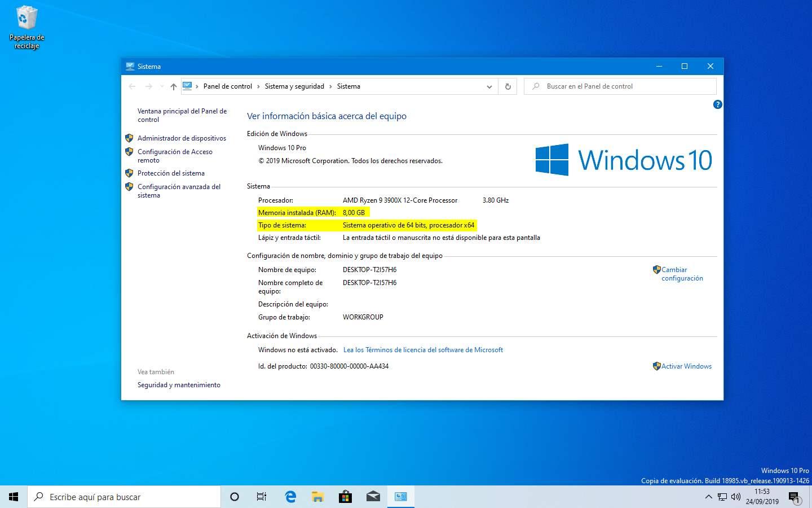Open Help with the blue question icon
Image resolution: width=812 pixels, height=508 pixels.
point(717,104)
